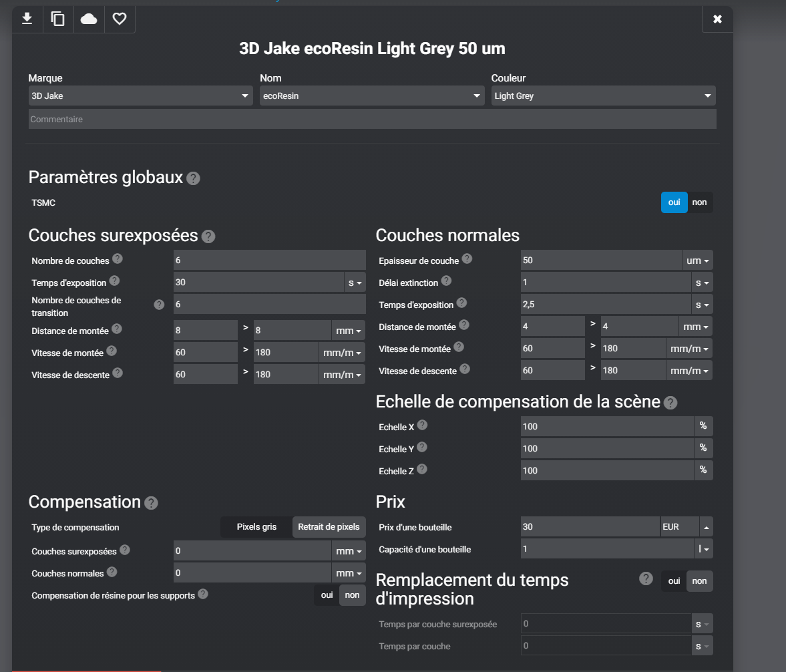Show help for résine pour les supports
Image resolution: width=786 pixels, height=672 pixels.
202,595
